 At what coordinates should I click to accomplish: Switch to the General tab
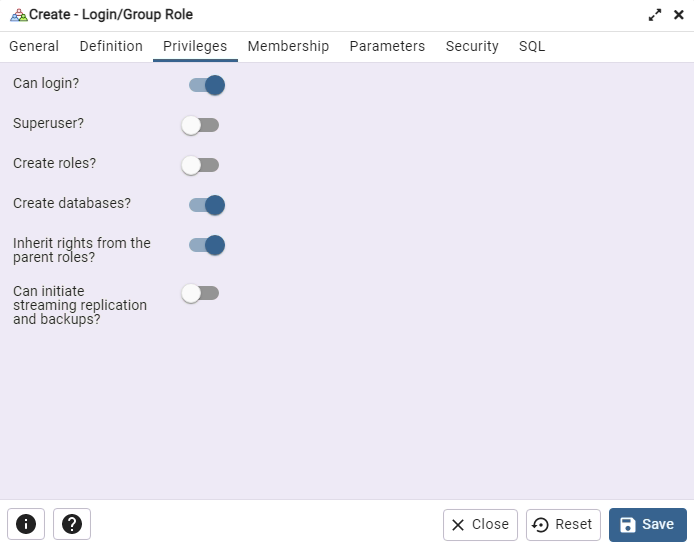click(34, 46)
